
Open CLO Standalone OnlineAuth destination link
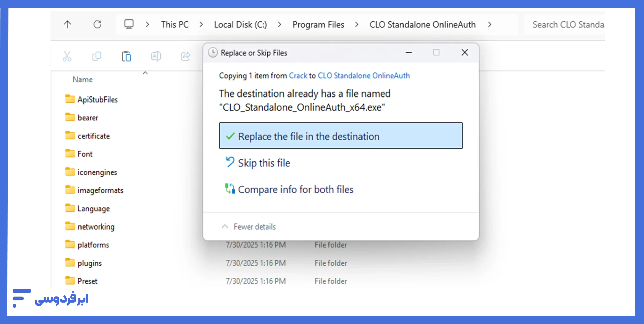pos(364,76)
